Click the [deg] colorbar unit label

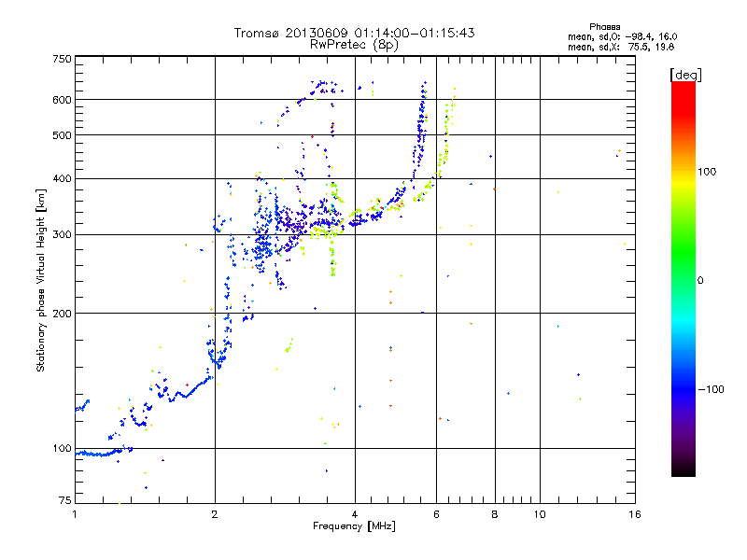pos(685,74)
